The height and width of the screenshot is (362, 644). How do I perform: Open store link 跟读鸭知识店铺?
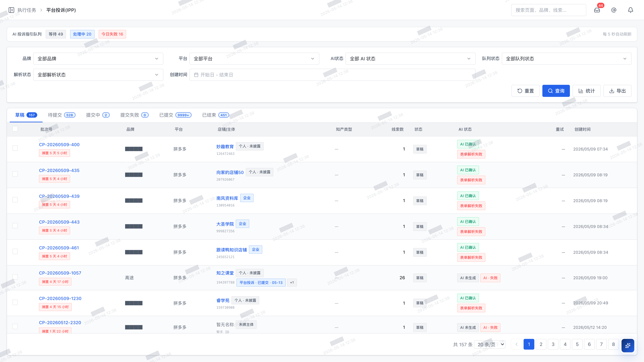231,250
